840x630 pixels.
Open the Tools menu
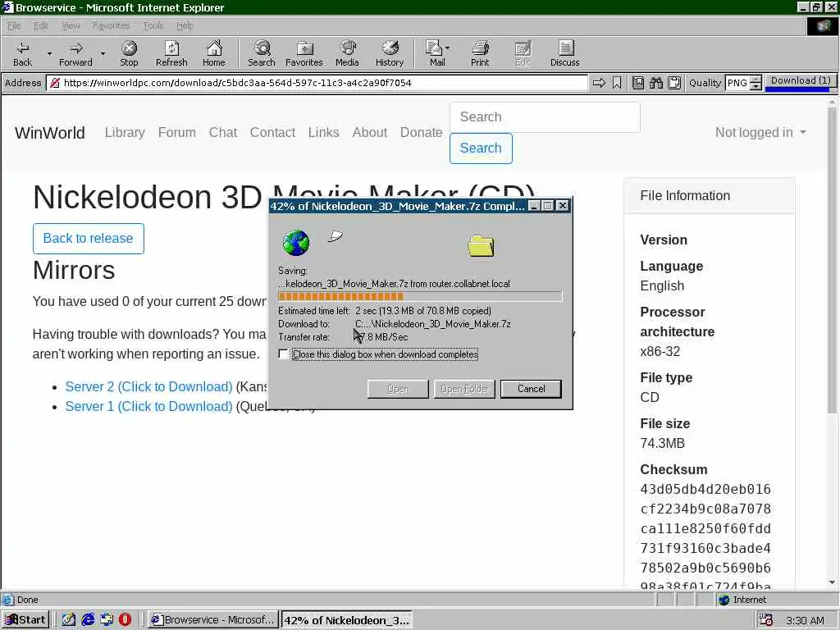(x=153, y=25)
